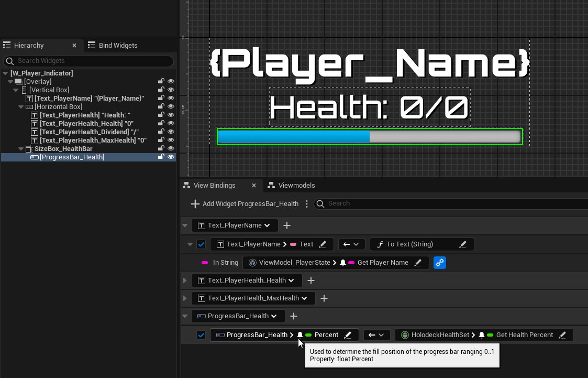Close the View Bindings tab
The height and width of the screenshot is (378, 588).
[x=254, y=186]
